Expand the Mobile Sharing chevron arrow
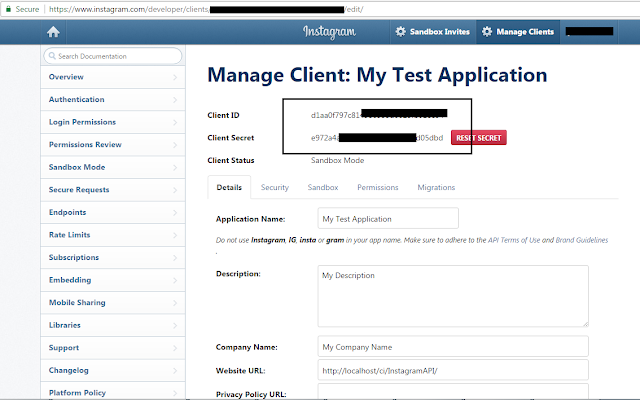Viewport: 640px width, 400px height. tap(175, 303)
